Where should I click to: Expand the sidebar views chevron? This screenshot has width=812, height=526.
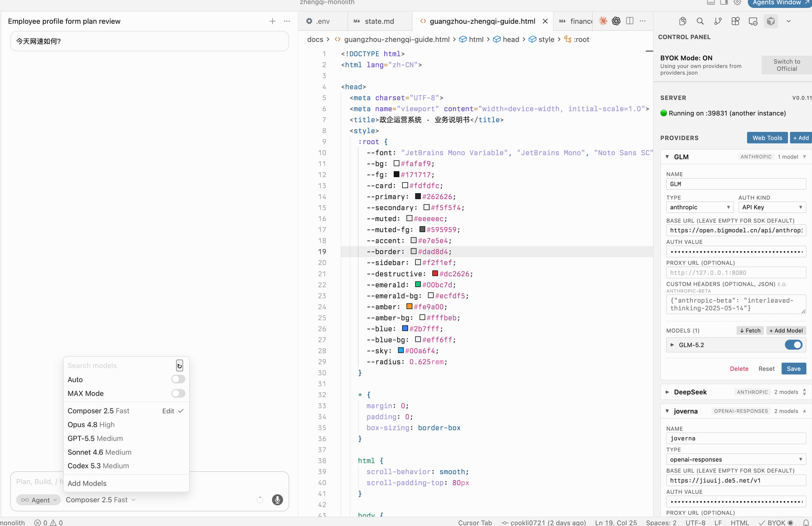tap(789, 21)
